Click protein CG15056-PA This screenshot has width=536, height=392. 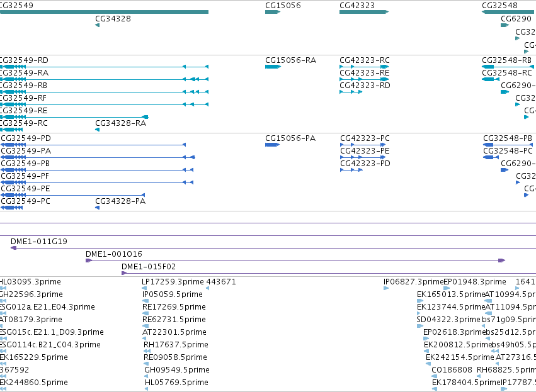coord(273,145)
